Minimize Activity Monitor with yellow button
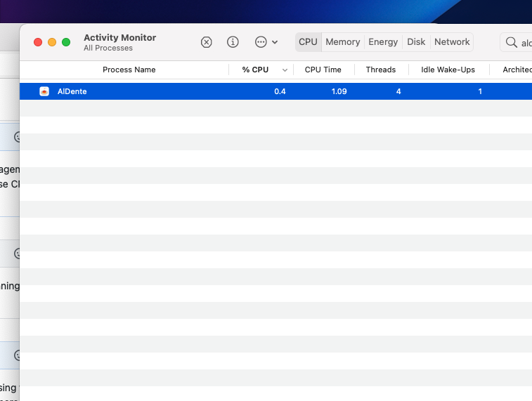This screenshot has height=401, width=532. coord(52,42)
